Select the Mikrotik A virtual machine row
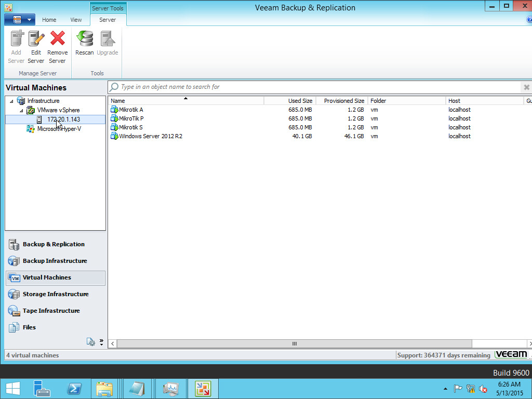Image resolution: width=532 pixels, height=399 pixels. click(319, 110)
